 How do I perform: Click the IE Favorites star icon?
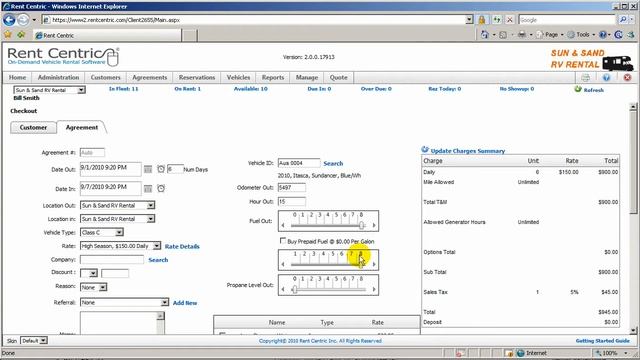click(8, 35)
